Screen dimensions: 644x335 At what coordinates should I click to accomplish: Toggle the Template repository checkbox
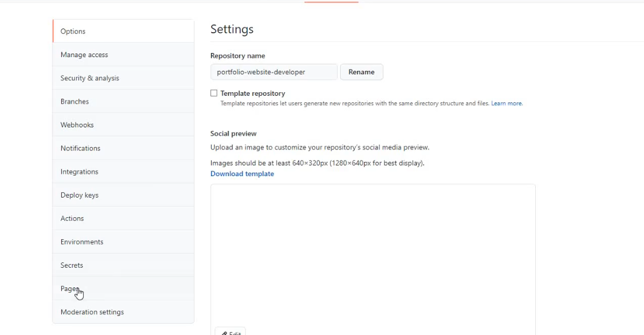pos(214,93)
